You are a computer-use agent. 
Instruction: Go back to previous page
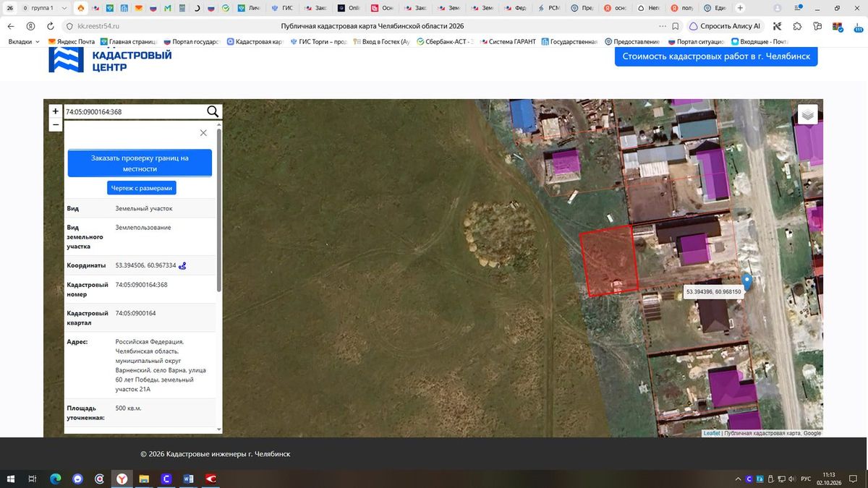pos(11,26)
